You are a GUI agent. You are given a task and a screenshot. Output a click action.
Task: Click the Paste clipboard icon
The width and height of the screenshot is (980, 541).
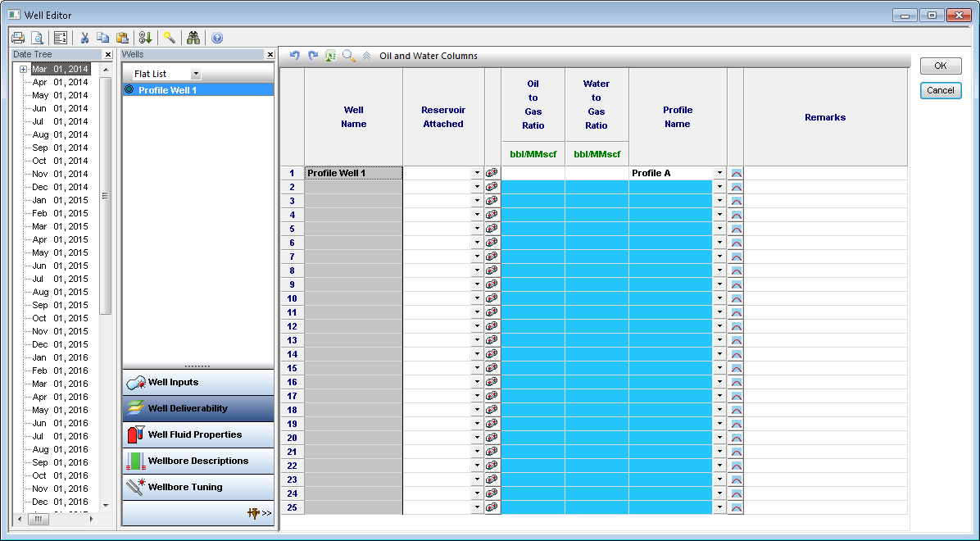pyautogui.click(x=122, y=38)
